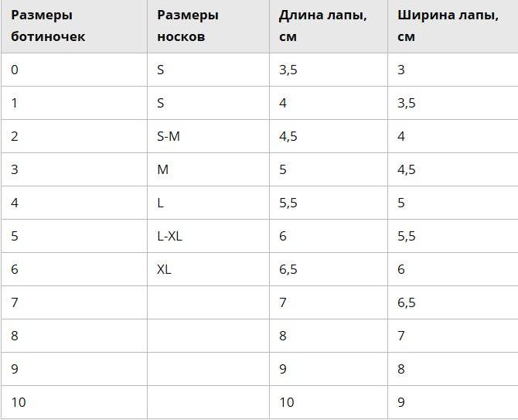Screen dimensions: 518x420
Task: Select boot size 0 cell
Action: coord(74,70)
